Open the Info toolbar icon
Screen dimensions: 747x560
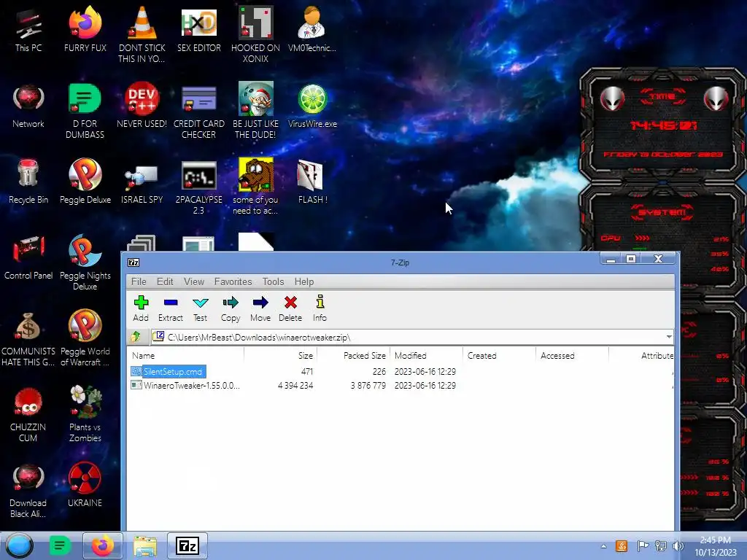(320, 308)
